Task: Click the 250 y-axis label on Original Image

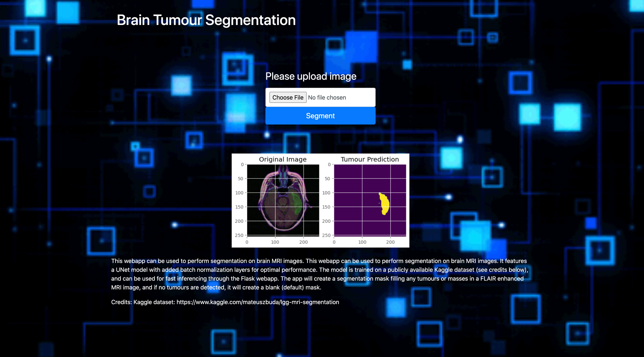Action: click(x=239, y=235)
